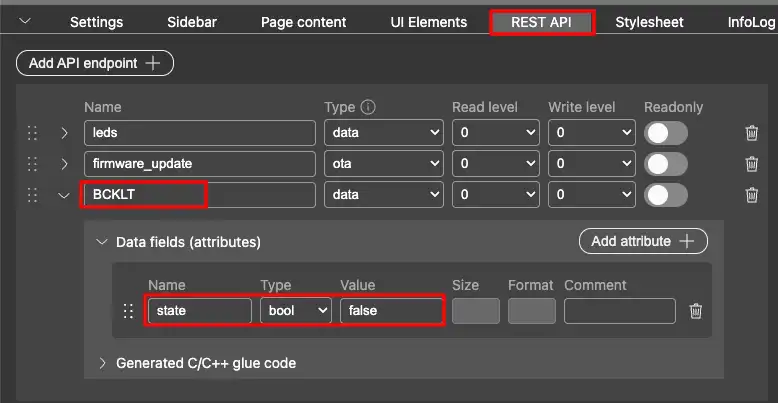Screen dimensions: 778x403
Task: Grab the drag handle of the leds row
Action: pyautogui.click(x=32, y=133)
